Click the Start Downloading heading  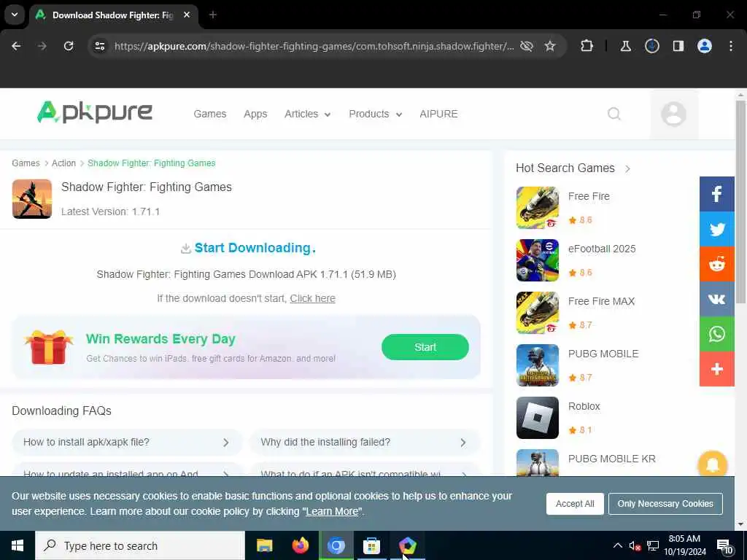tap(255, 248)
